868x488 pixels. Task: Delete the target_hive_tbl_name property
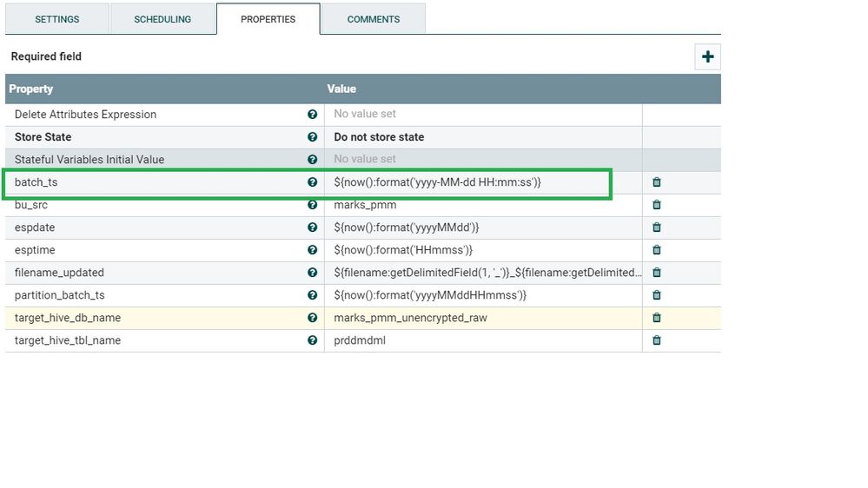[657, 340]
